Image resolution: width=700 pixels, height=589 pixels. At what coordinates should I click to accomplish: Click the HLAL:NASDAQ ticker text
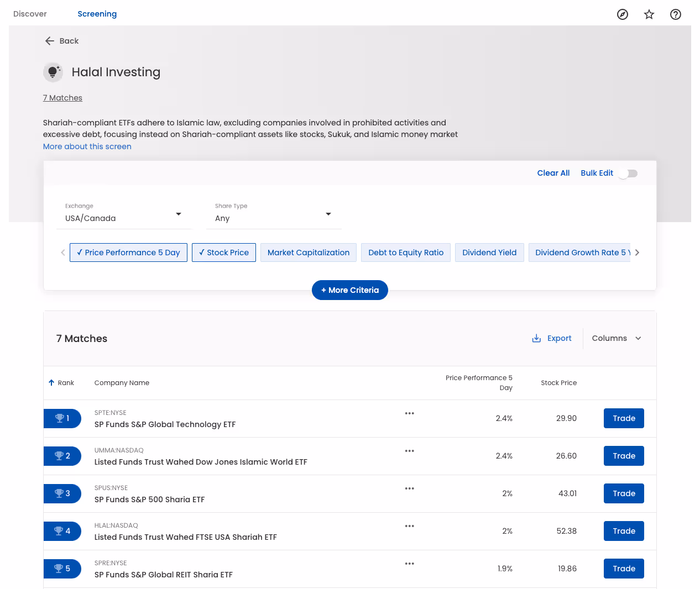coord(116,525)
